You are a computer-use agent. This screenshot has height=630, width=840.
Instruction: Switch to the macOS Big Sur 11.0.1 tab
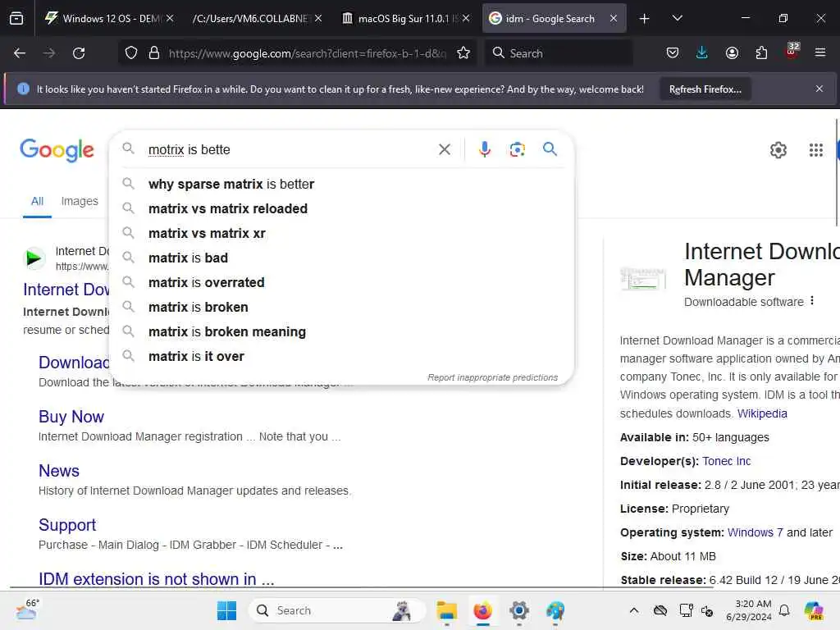coord(405,18)
